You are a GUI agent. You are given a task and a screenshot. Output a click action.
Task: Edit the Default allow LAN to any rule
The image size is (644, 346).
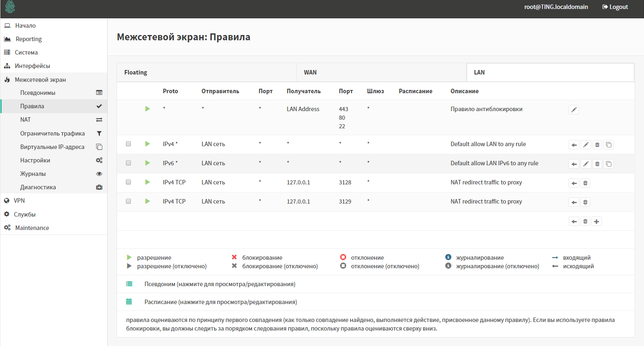pyautogui.click(x=586, y=145)
